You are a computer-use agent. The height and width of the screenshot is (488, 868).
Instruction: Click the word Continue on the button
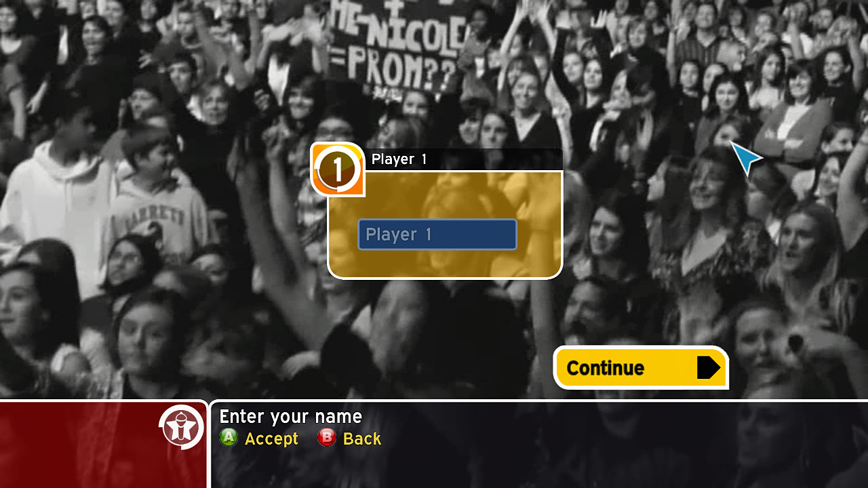click(605, 368)
